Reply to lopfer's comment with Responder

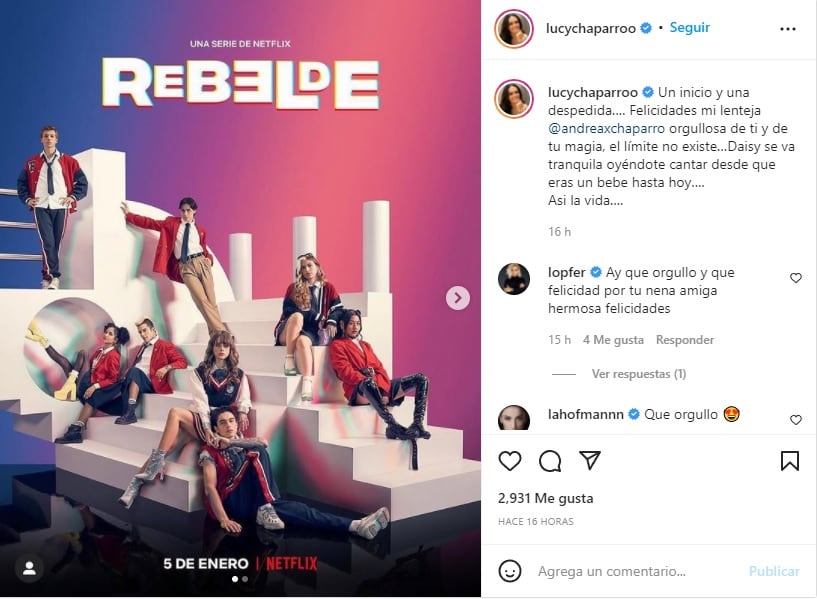(x=685, y=340)
